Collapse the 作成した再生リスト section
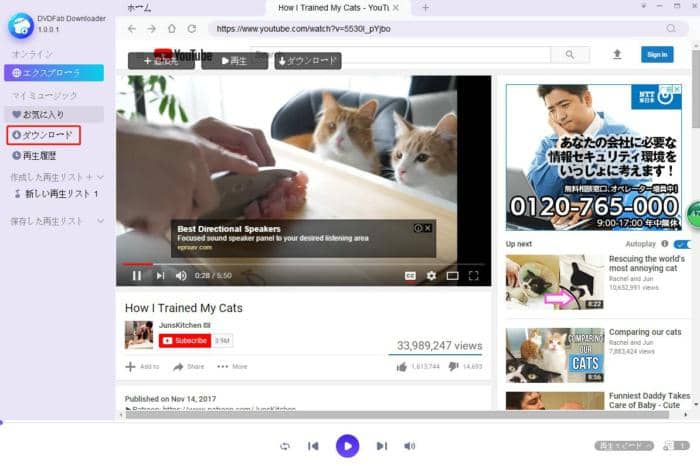The height and width of the screenshot is (466, 700). click(100, 177)
